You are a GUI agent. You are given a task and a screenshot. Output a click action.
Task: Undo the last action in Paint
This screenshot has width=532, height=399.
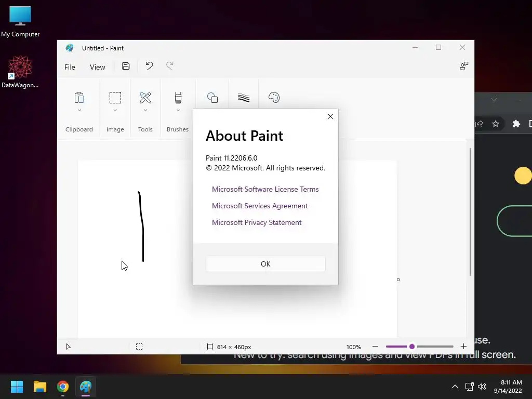pos(149,66)
